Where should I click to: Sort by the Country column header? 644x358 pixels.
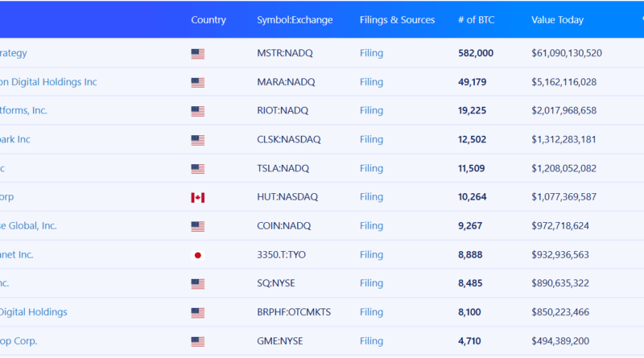[208, 19]
